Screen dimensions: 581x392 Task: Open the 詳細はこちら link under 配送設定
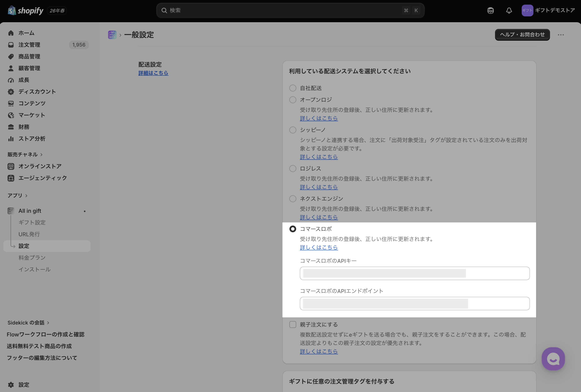click(153, 73)
